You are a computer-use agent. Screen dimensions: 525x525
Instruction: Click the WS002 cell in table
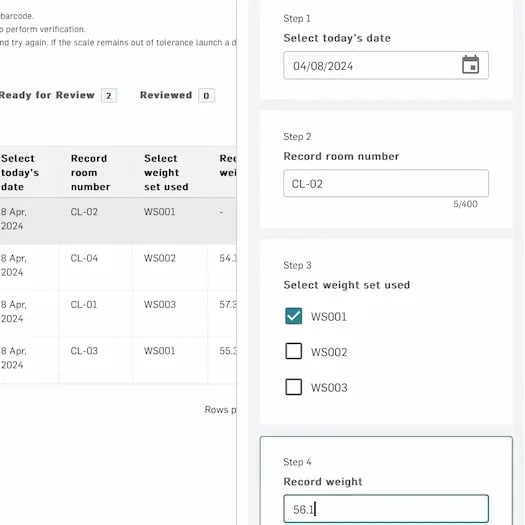click(160, 258)
